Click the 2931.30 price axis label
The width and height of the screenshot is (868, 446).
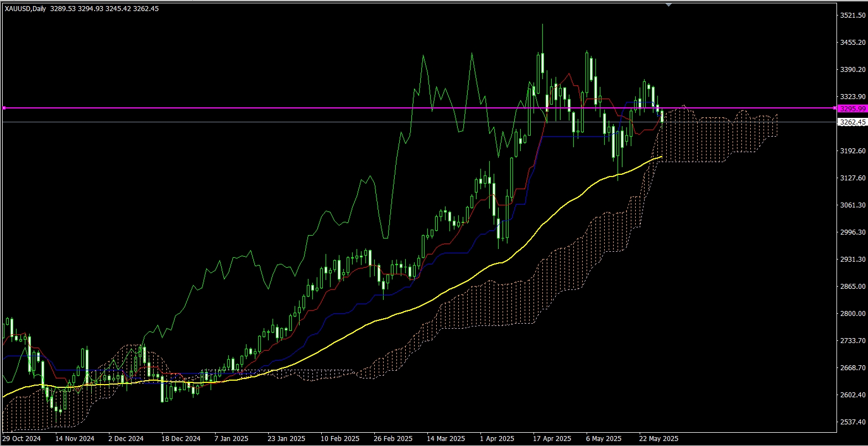pyautogui.click(x=853, y=260)
